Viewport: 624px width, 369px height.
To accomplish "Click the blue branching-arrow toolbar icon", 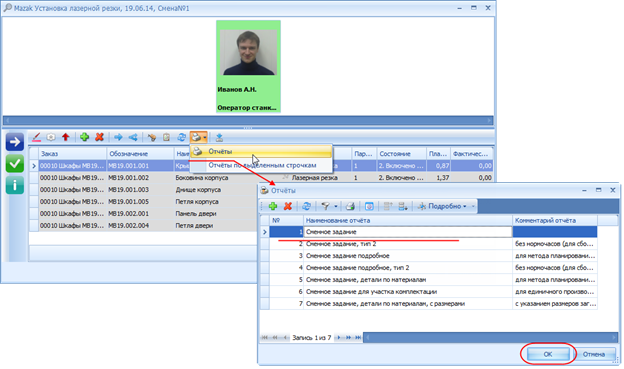I will (x=133, y=137).
